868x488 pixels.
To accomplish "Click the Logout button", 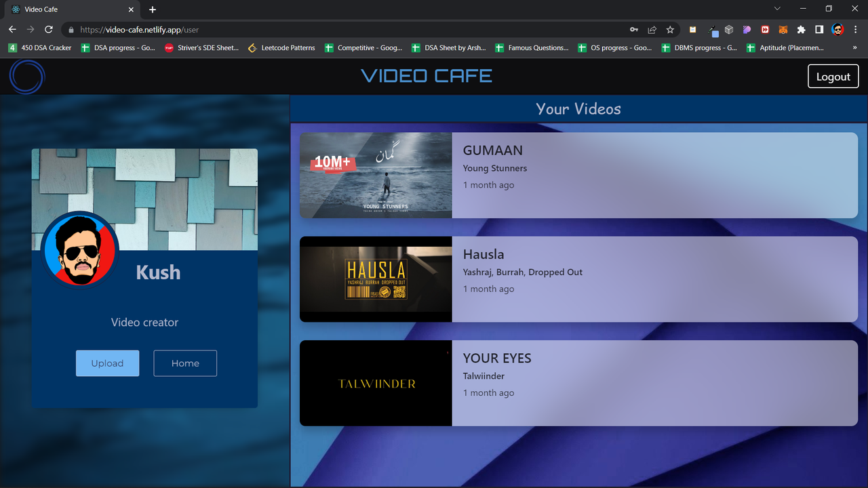I will pos(833,76).
